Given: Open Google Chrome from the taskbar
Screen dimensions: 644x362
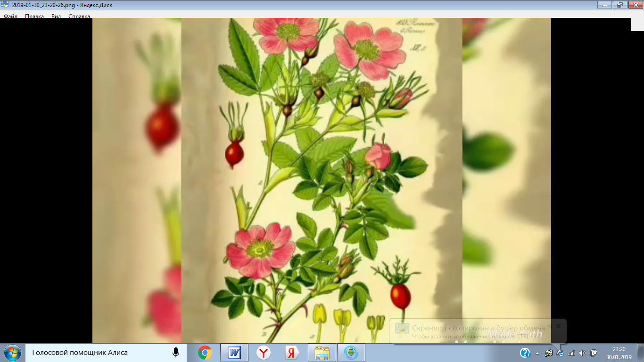Looking at the screenshot, I should click(x=205, y=353).
